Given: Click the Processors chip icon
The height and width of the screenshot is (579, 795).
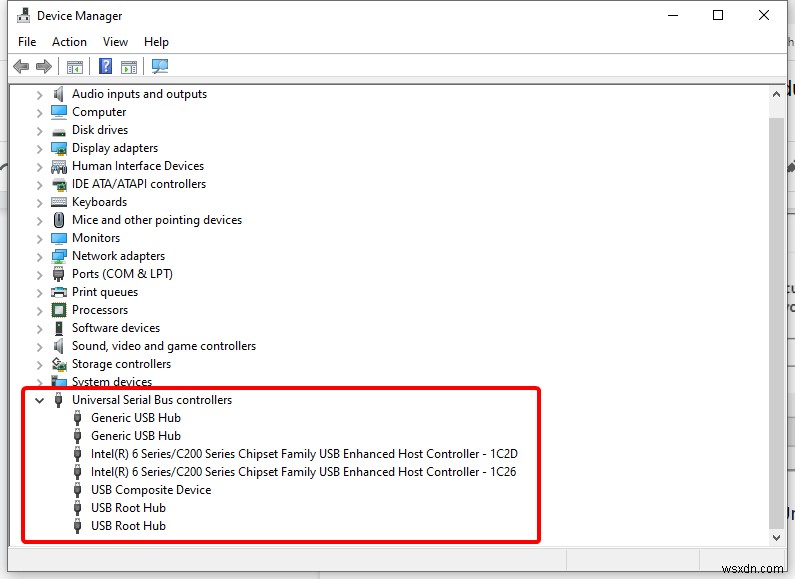Looking at the screenshot, I should tap(59, 310).
